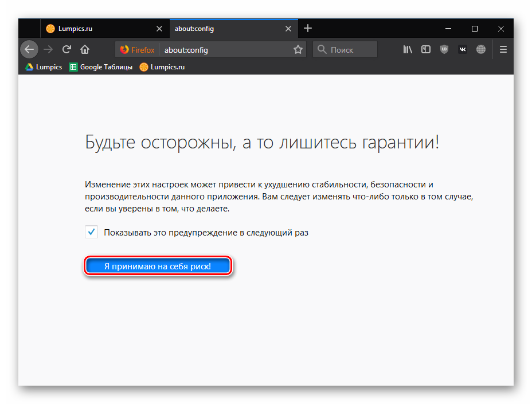Click the back navigation arrow
The width and height of the screenshot is (532, 404).
click(x=29, y=49)
